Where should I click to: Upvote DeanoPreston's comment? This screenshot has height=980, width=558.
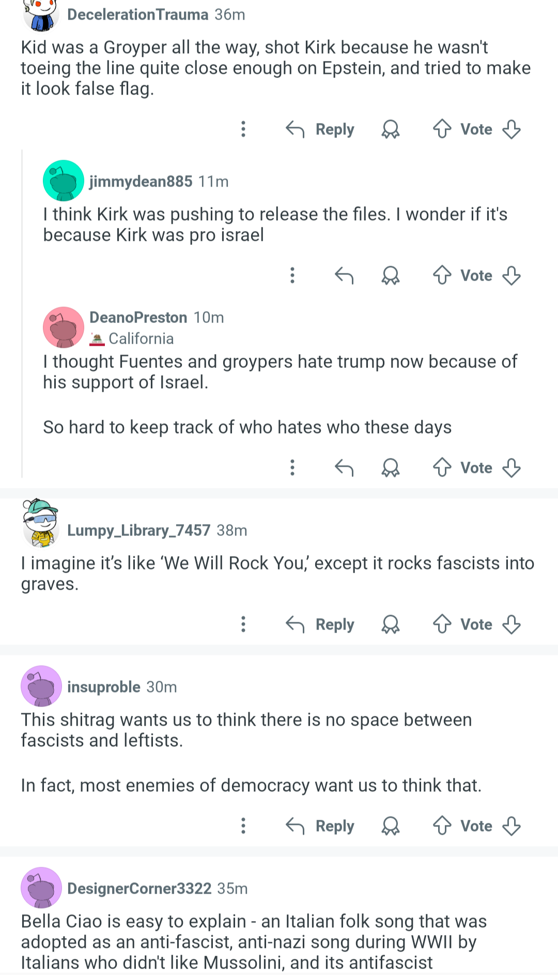(442, 468)
